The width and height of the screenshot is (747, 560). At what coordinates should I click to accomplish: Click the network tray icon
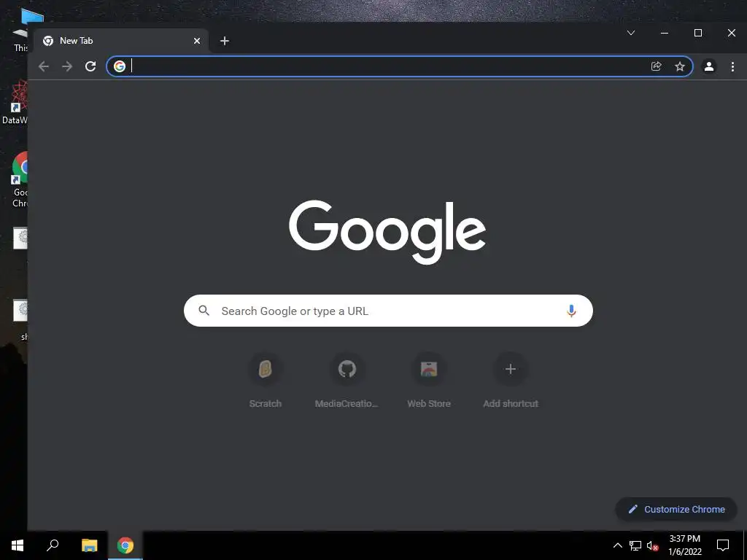(x=635, y=545)
